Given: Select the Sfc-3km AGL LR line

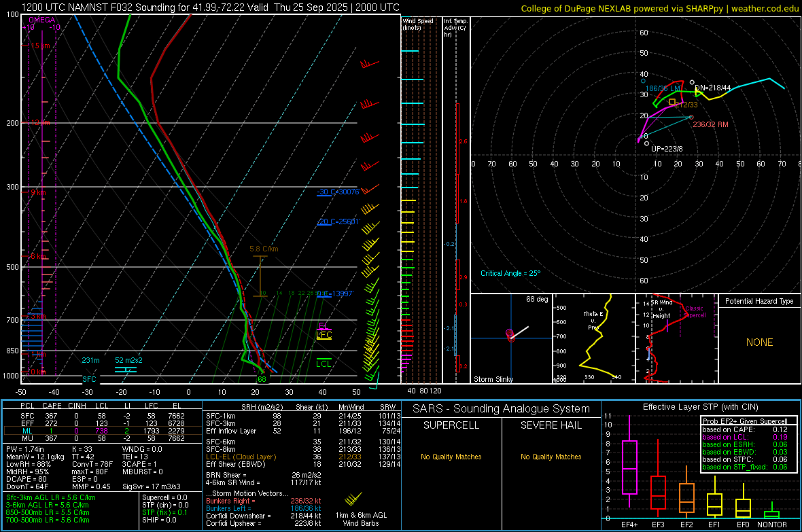Looking at the screenshot, I should coord(51,498).
